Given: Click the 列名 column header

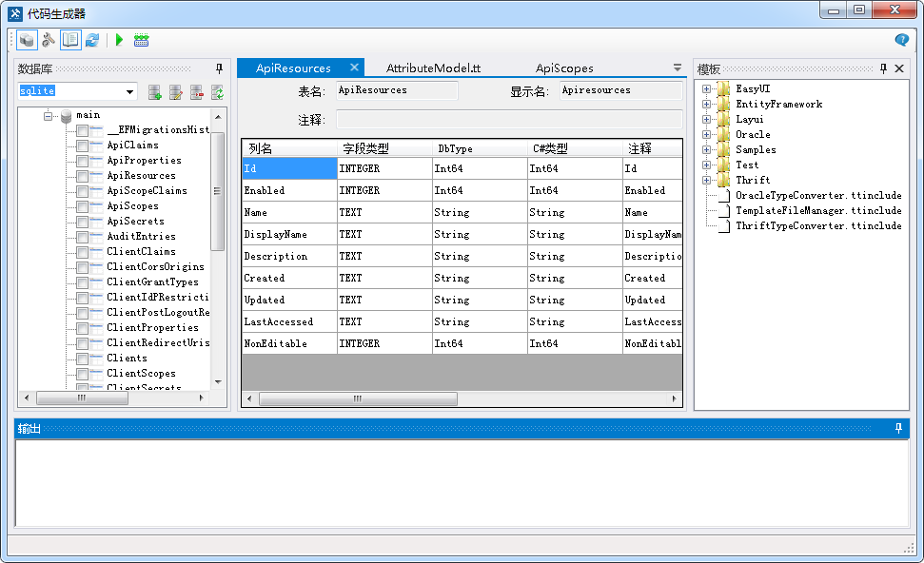Looking at the screenshot, I should click(x=289, y=148).
